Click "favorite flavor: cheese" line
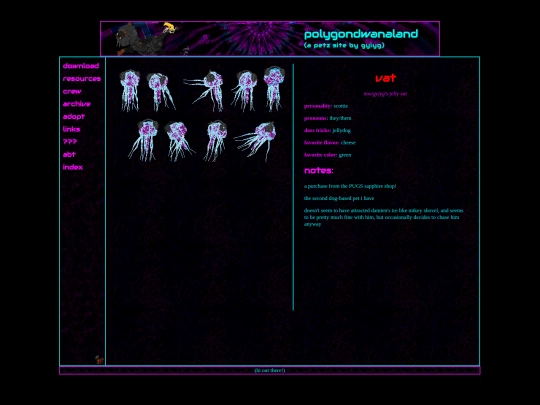 pos(330,143)
